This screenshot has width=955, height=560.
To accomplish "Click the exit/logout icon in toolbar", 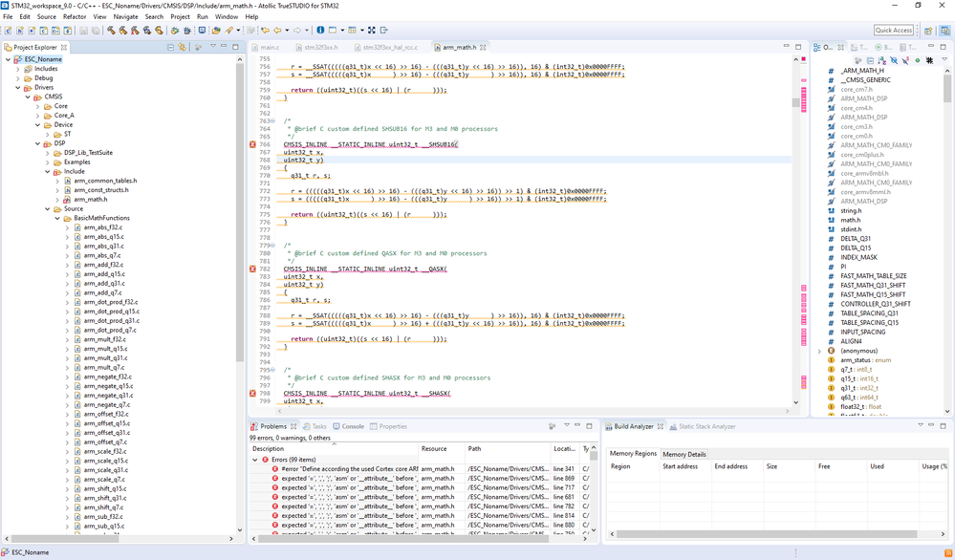I will 384,30.
